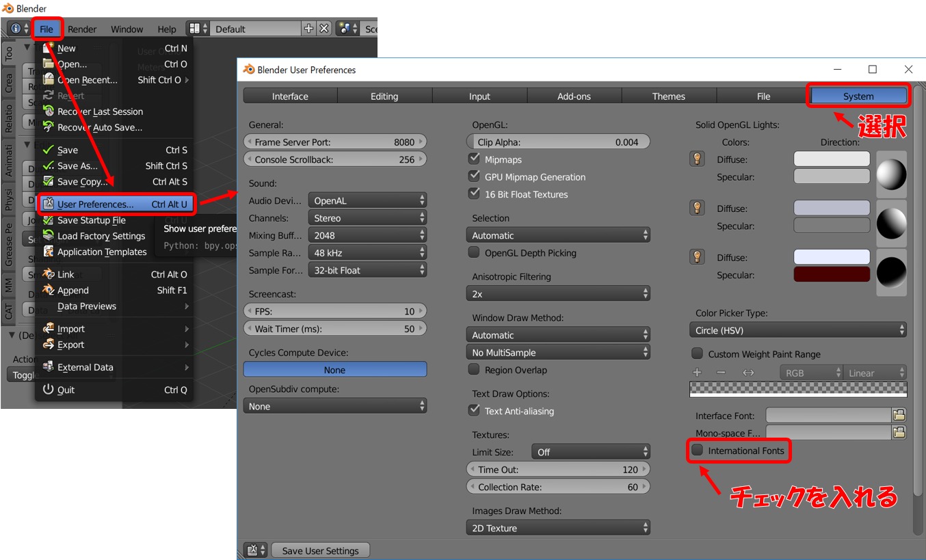Expand the Anisotropic Filtering 2x dropdown
Screen dimensions: 926x560
click(x=558, y=293)
